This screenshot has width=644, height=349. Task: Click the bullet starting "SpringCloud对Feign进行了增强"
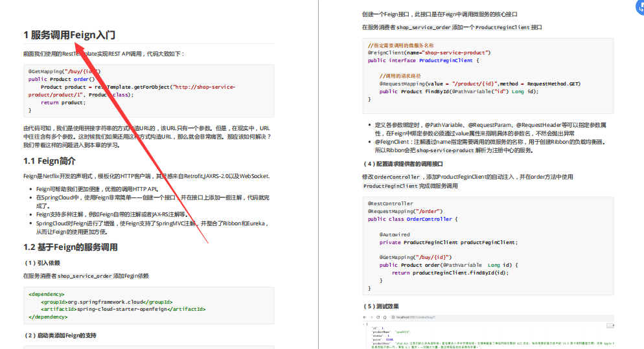[152, 227]
